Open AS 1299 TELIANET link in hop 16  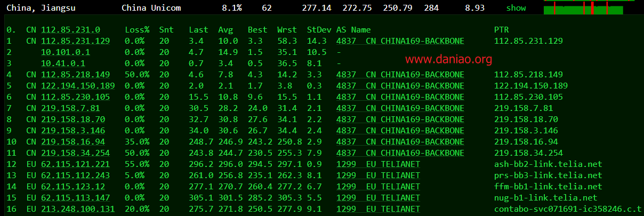point(379,209)
